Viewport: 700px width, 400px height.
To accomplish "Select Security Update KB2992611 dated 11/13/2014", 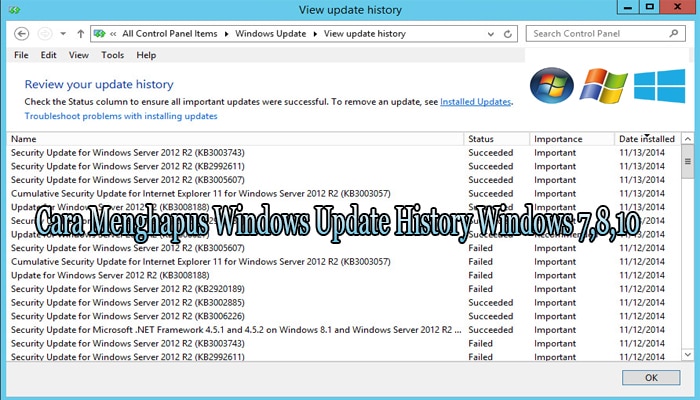I will 344,166.
